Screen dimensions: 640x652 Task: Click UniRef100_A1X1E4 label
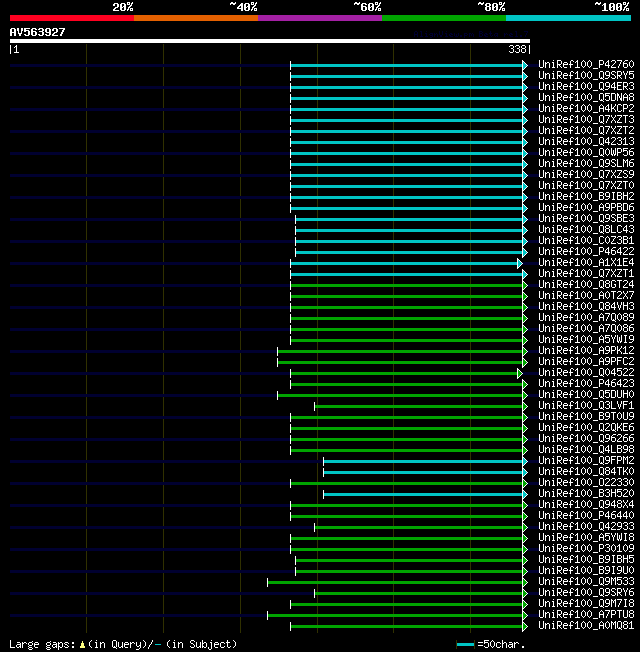click(586, 263)
